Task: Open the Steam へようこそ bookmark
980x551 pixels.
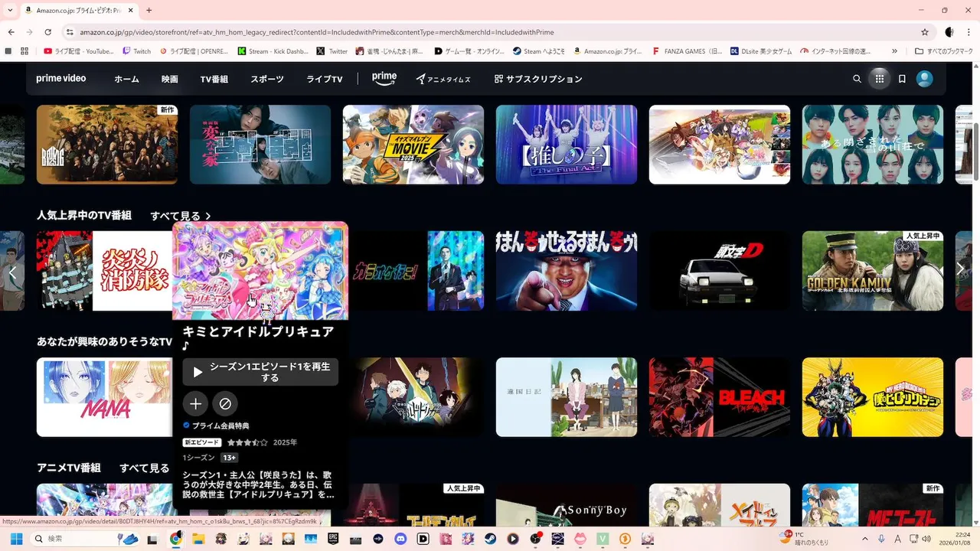Action: (539, 51)
